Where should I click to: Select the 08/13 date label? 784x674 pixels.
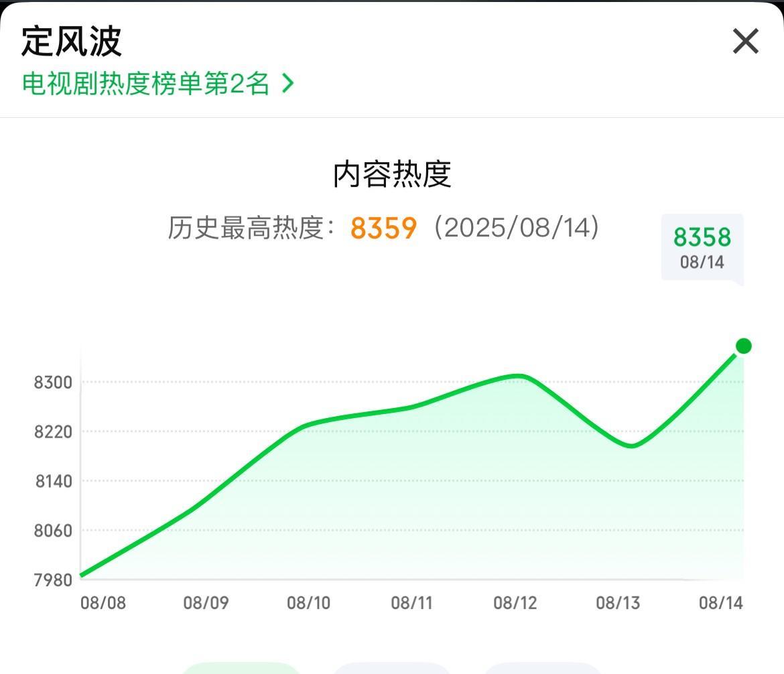coord(618,603)
